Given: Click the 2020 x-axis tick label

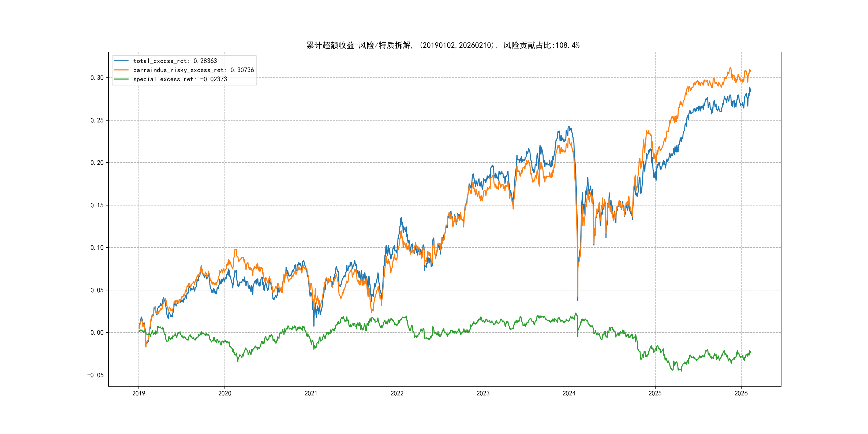Looking at the screenshot, I should [225, 393].
